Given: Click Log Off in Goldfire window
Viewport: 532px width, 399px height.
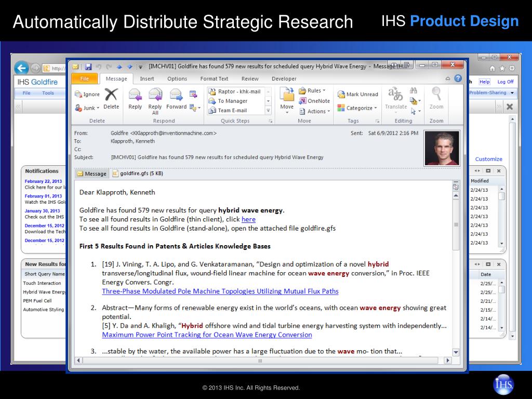Looking at the screenshot, I should point(505,82).
